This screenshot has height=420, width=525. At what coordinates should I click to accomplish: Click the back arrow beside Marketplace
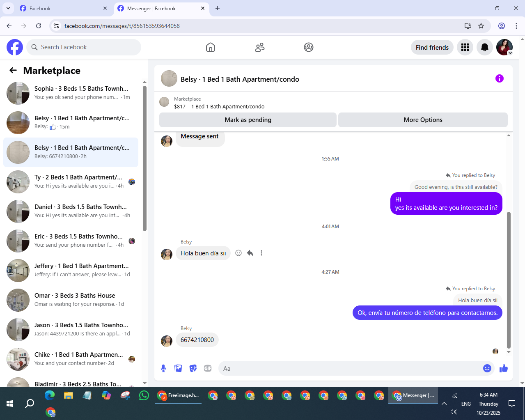coord(13,70)
